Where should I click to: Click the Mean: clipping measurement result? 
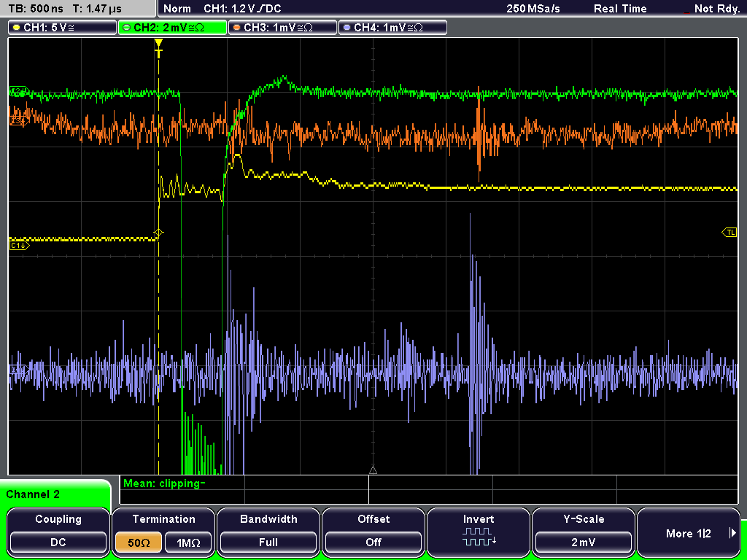pos(164,483)
